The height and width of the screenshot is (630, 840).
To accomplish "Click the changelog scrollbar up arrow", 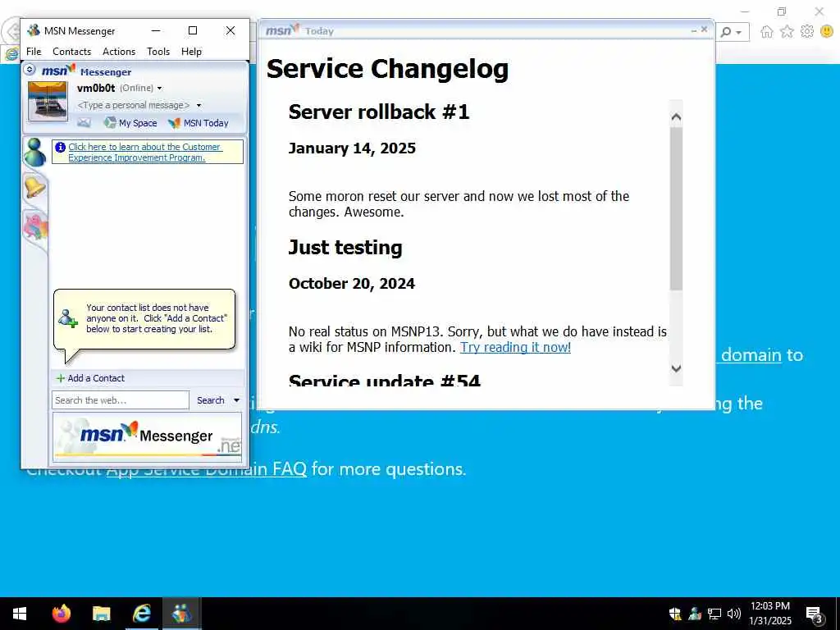I will [676, 116].
